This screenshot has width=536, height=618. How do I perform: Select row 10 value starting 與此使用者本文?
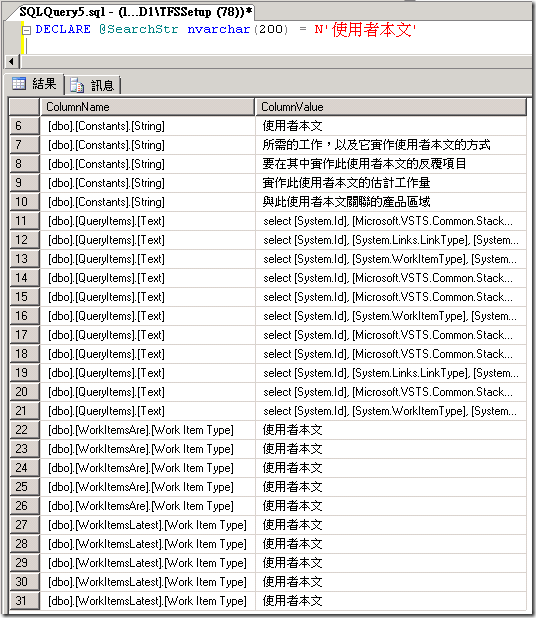click(391, 202)
